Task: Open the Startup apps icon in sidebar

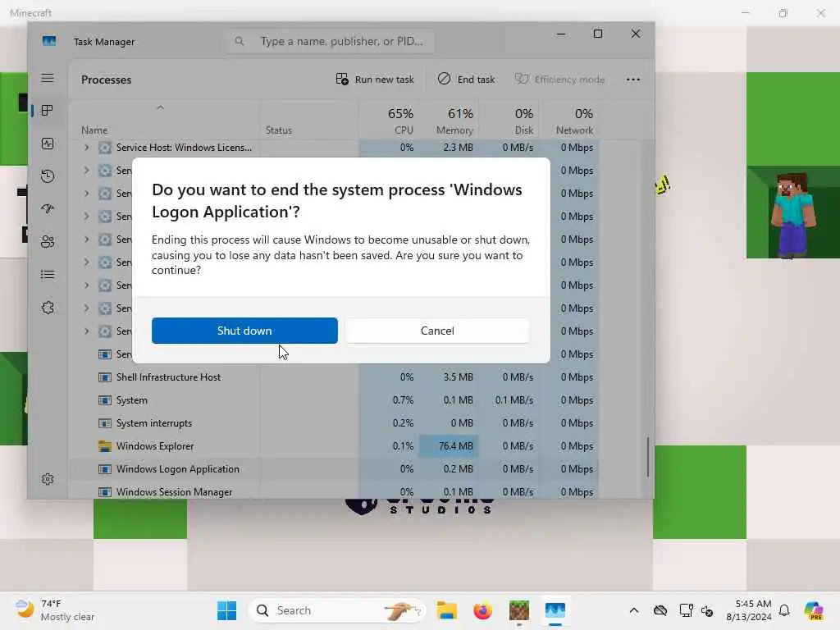Action: 48,209
